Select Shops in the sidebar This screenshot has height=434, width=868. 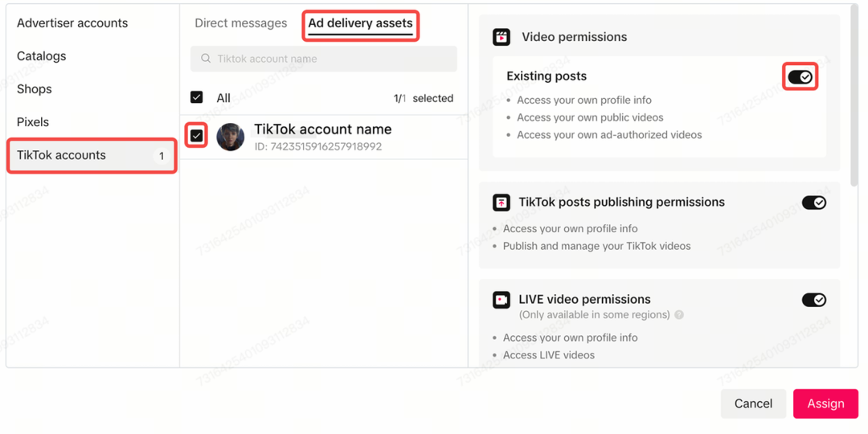pyautogui.click(x=35, y=89)
